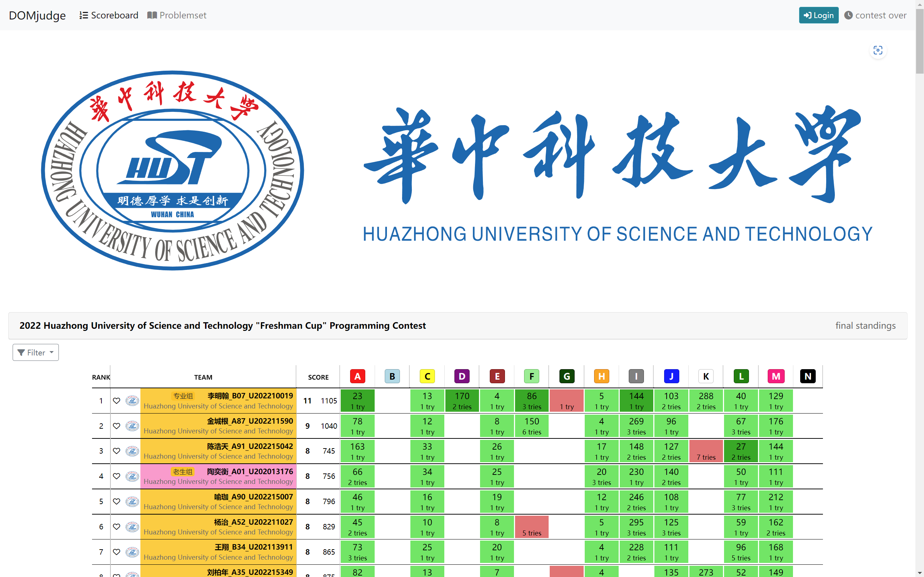The width and height of the screenshot is (924, 577).
Task: Open team 李明翰_B07_U202210019
Action: pyautogui.click(x=250, y=396)
